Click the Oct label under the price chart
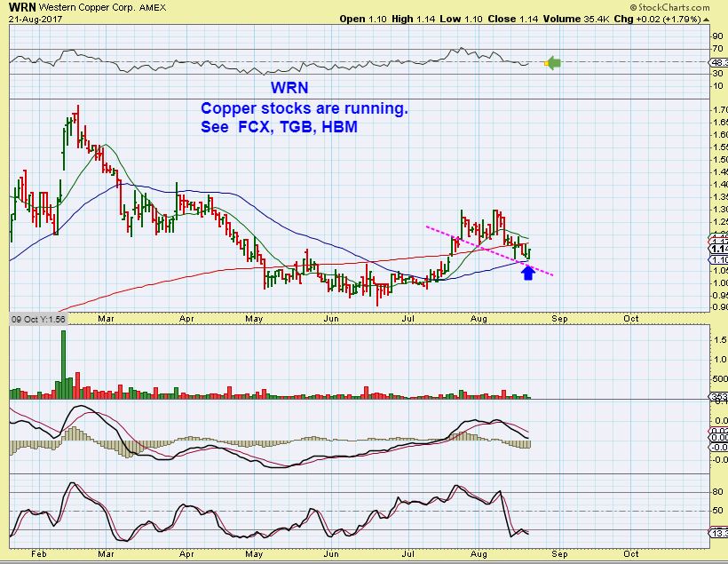This screenshot has width=728, height=564. click(x=631, y=319)
